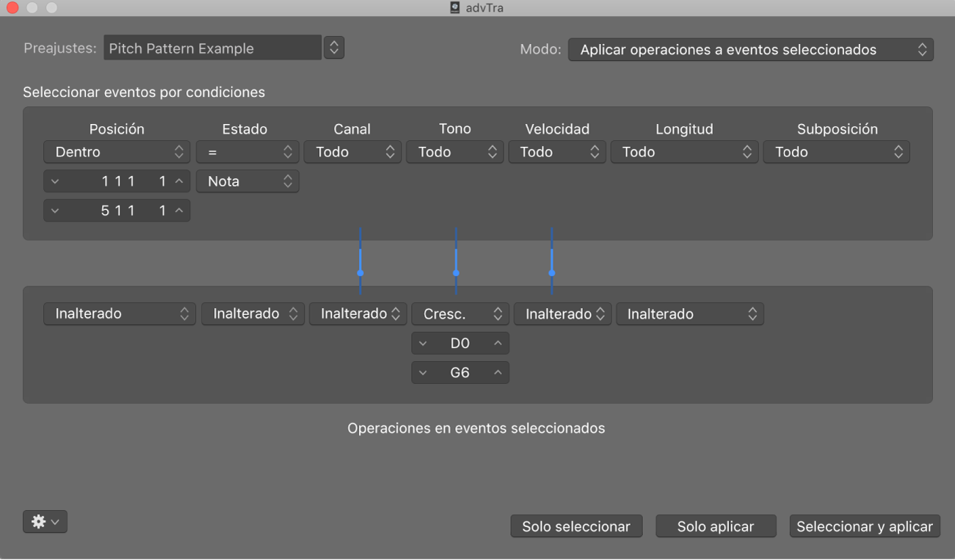Screen dimensions: 955x560
Task: Open the Modo dropdown menu
Action: coord(751,49)
